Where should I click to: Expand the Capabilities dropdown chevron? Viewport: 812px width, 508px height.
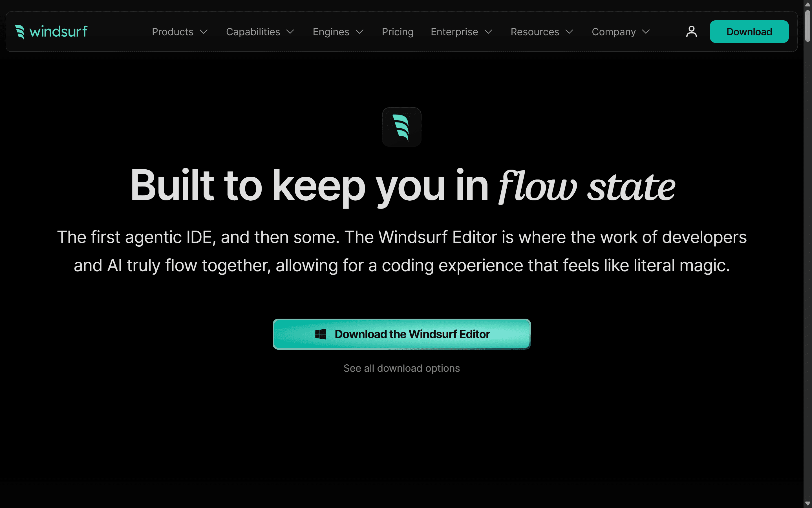[290, 32]
